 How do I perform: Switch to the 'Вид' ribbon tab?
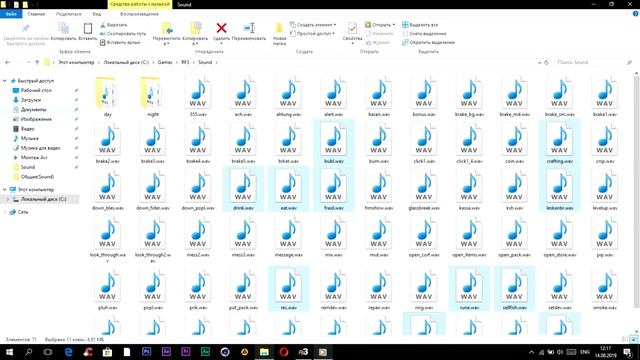[97, 14]
